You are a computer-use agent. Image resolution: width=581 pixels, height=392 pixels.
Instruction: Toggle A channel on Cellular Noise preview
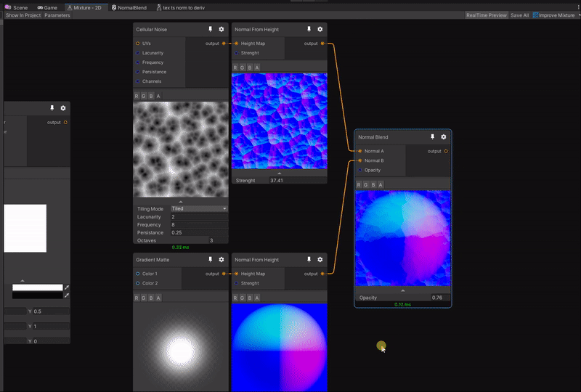[158, 96]
